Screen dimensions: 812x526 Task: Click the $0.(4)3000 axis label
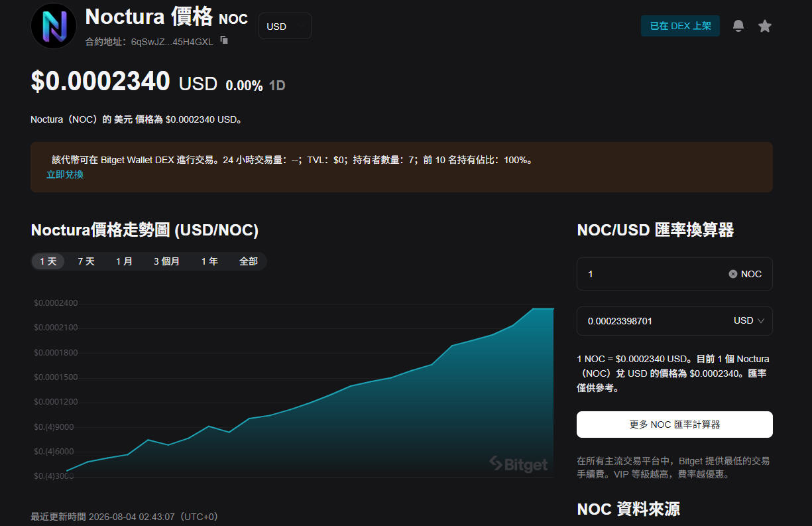tap(54, 476)
